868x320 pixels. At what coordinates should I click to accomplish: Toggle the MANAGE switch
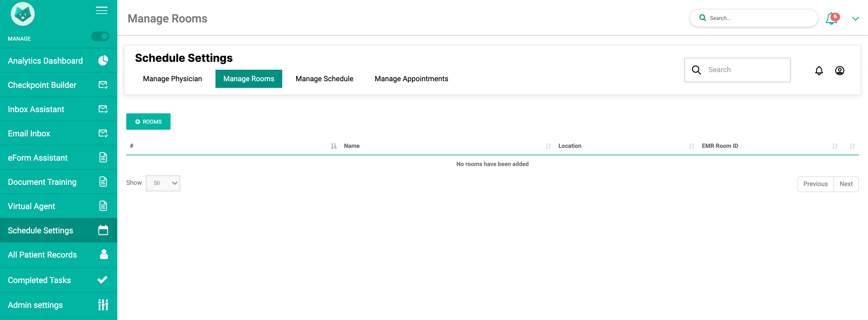click(100, 36)
